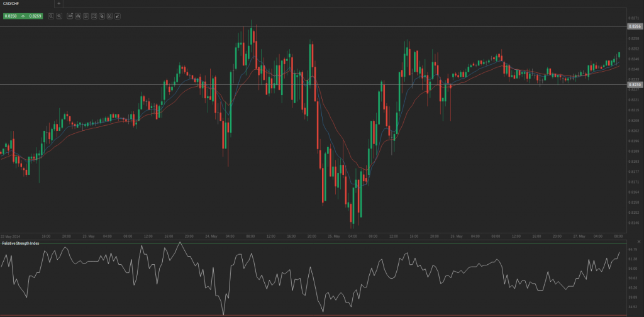Click the Relative Strength Index panel label
The height and width of the screenshot is (317, 644).
point(21,243)
